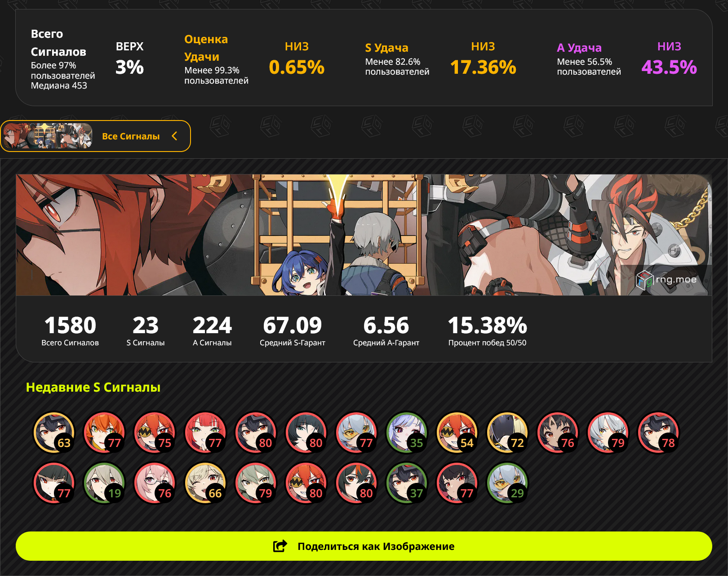Select the S signal avatar with pity 54
The image size is (728, 576).
(457, 433)
